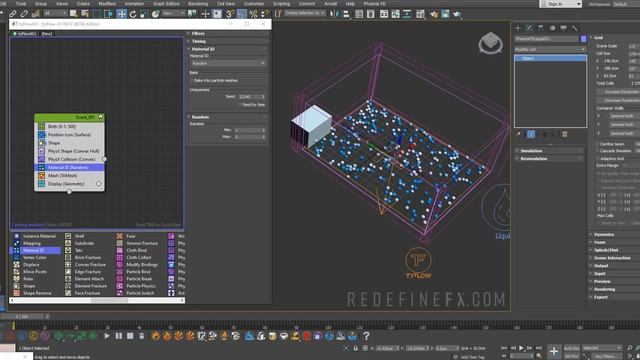This screenshot has width=640, height=360.
Task: Open the Modify tab icon in Command Panel
Action: coord(529,28)
